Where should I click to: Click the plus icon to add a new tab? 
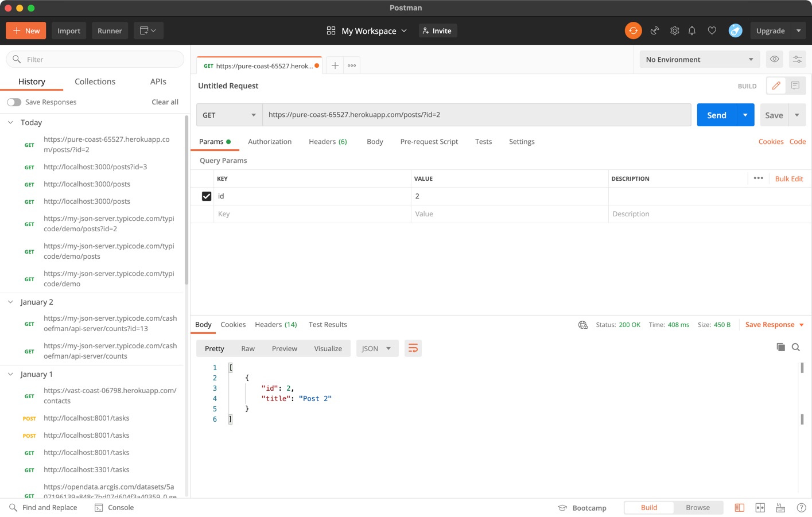tap(335, 65)
